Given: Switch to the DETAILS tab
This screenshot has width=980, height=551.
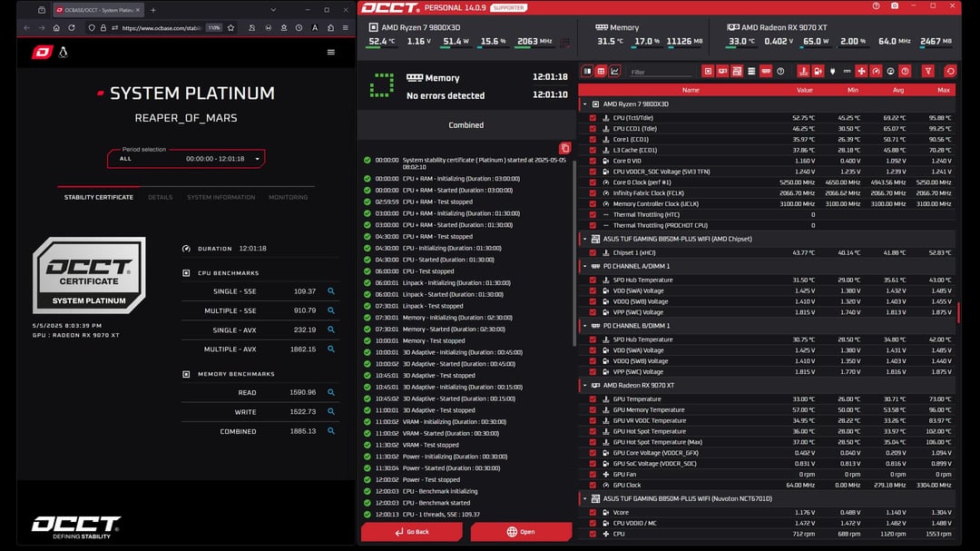Looking at the screenshot, I should click(x=160, y=197).
